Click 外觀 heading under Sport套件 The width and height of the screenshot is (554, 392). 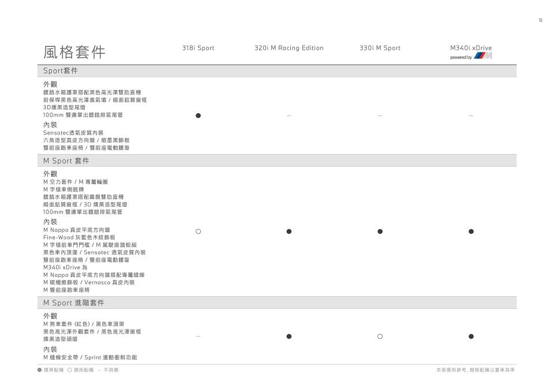pyautogui.click(x=50, y=84)
